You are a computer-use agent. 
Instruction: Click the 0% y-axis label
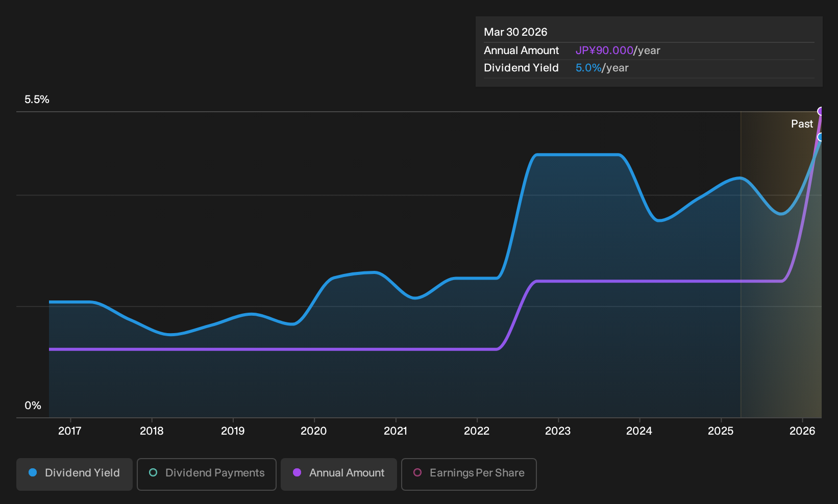click(33, 406)
